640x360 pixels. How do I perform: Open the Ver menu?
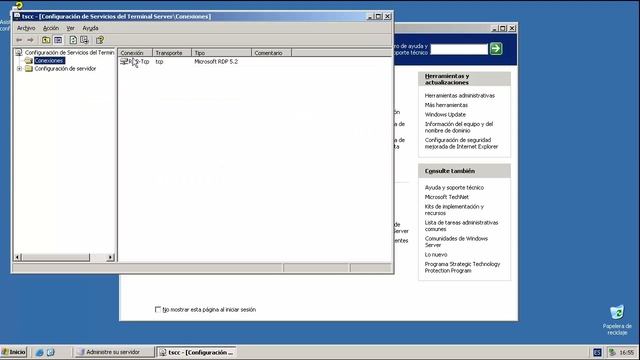[71, 28]
